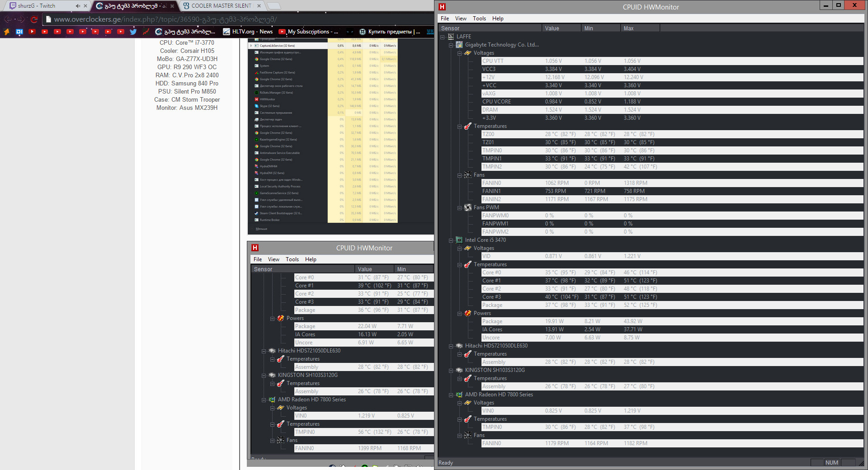This screenshot has height=470, width=868.
Task: Collapse the Fans PWM section
Action: pyautogui.click(x=459, y=207)
